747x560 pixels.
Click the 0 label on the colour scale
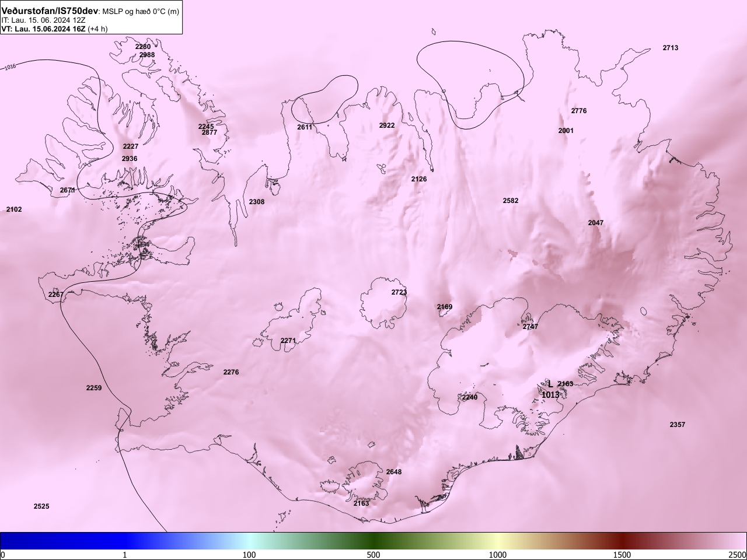(x=3, y=554)
